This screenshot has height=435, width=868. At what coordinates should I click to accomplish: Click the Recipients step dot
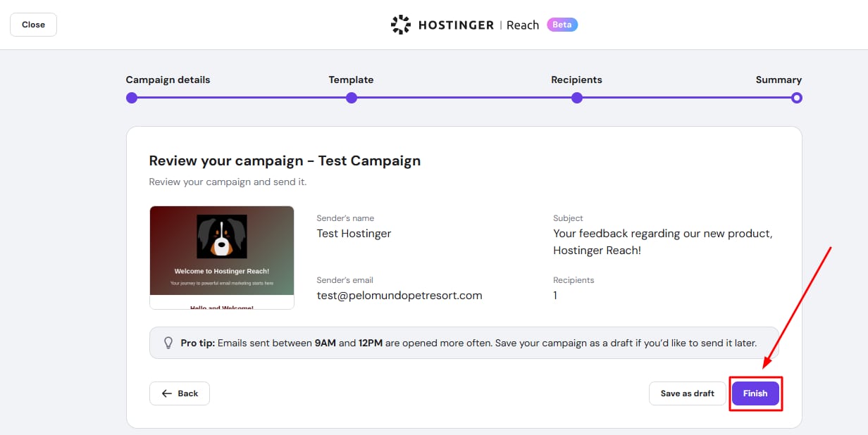(577, 98)
